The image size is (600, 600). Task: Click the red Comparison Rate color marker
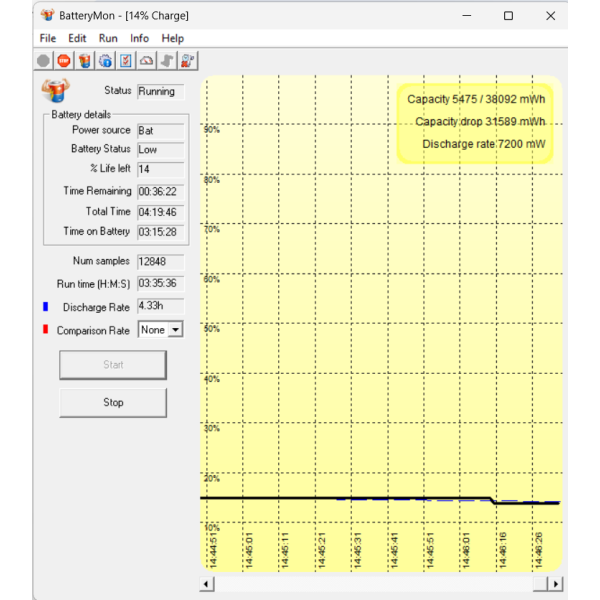click(x=46, y=329)
